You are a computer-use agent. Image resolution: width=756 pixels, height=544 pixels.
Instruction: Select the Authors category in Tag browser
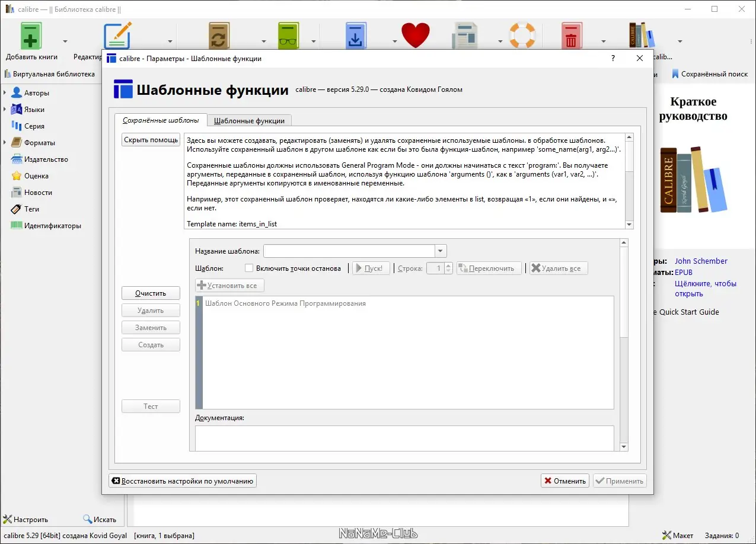coord(36,93)
